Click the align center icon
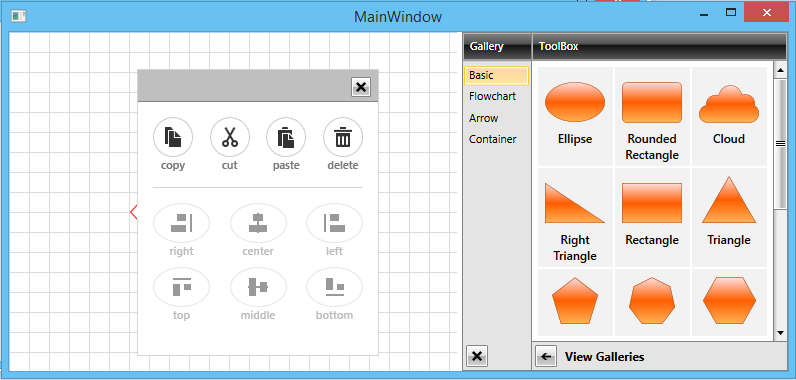796x380 pixels. point(258,223)
